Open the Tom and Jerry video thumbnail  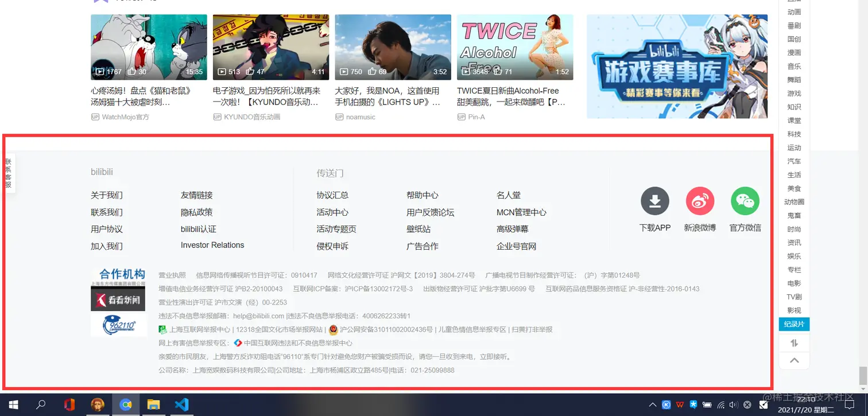pyautogui.click(x=149, y=47)
